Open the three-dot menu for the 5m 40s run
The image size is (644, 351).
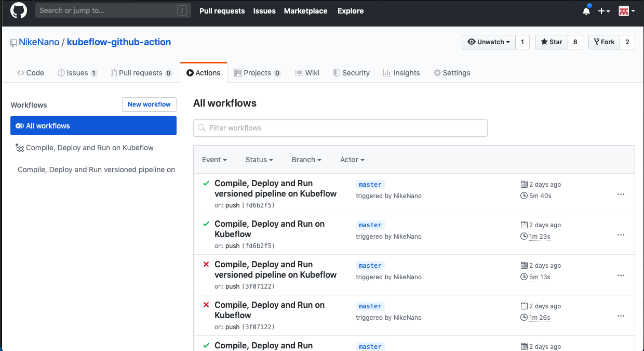(621, 194)
